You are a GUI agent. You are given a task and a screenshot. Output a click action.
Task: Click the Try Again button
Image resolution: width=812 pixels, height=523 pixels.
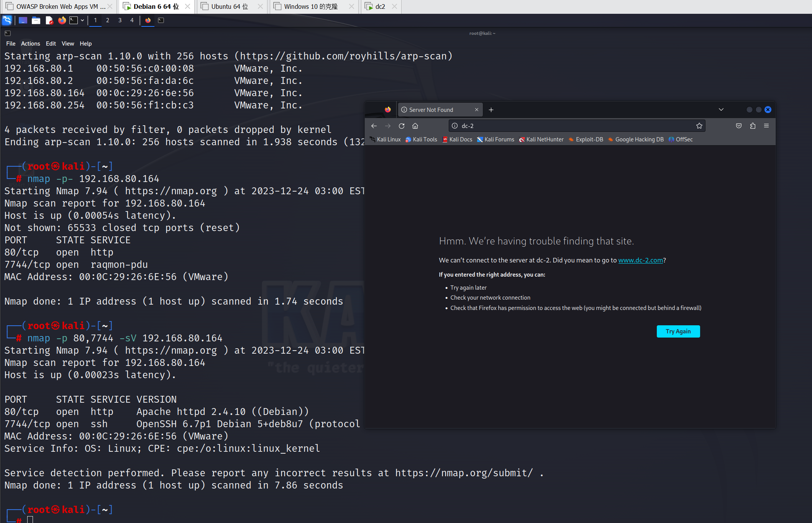(678, 331)
